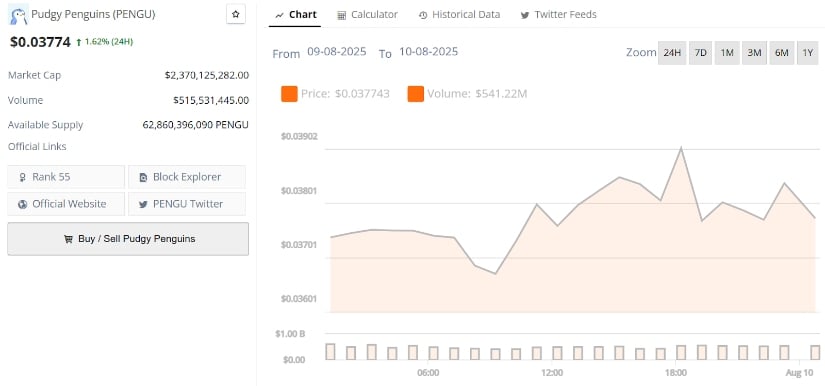Image resolution: width=825 pixels, height=386 pixels.
Task: Click the star favorite button
Action: (x=236, y=15)
